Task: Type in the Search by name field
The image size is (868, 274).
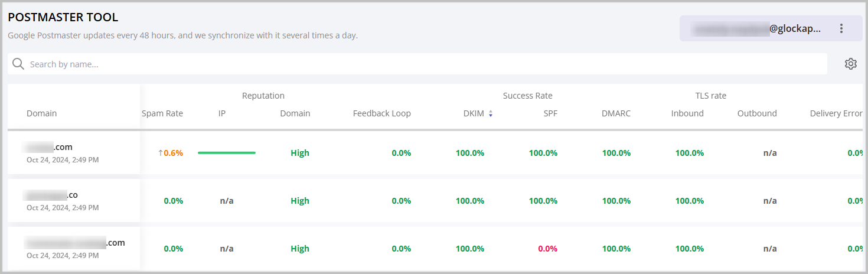Action: point(413,64)
